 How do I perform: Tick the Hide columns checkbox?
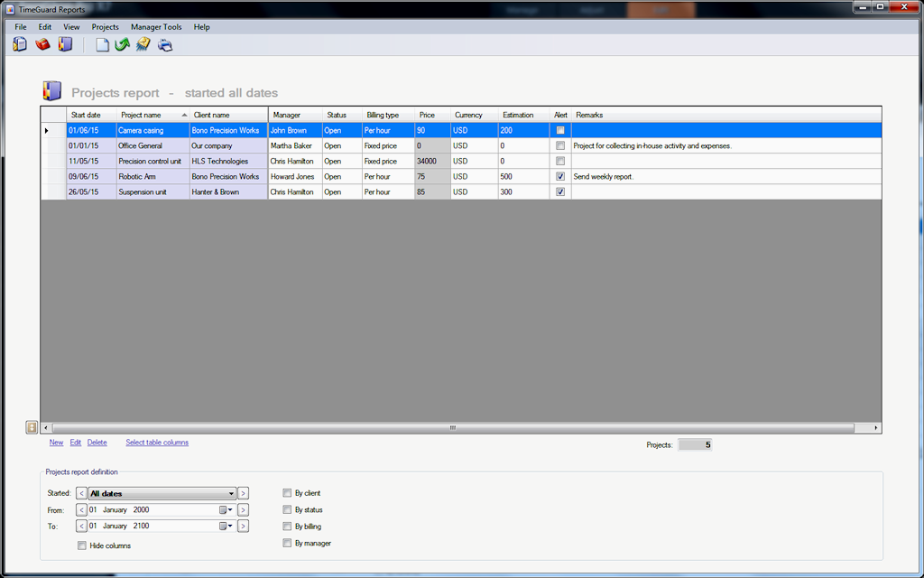coord(82,545)
